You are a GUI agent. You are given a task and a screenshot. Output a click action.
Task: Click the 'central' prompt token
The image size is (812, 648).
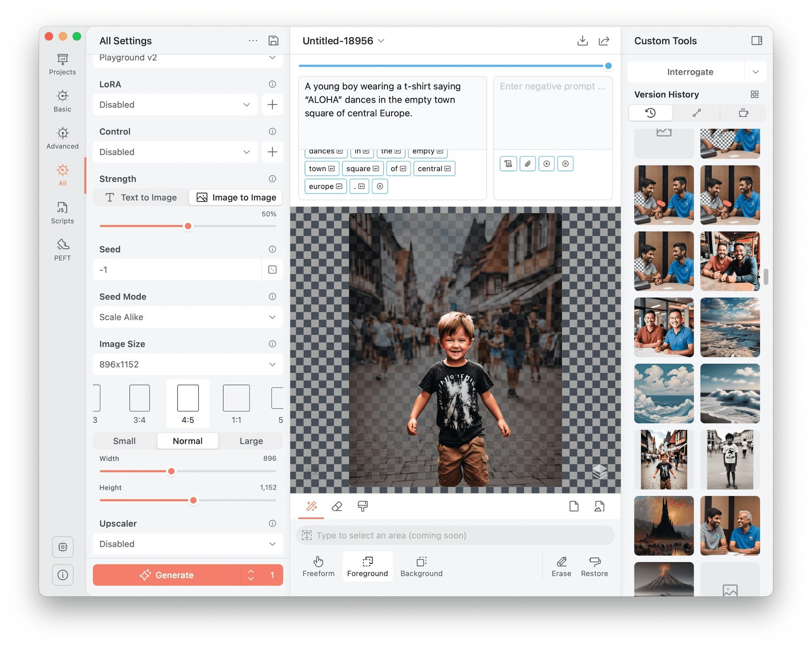[x=434, y=169]
